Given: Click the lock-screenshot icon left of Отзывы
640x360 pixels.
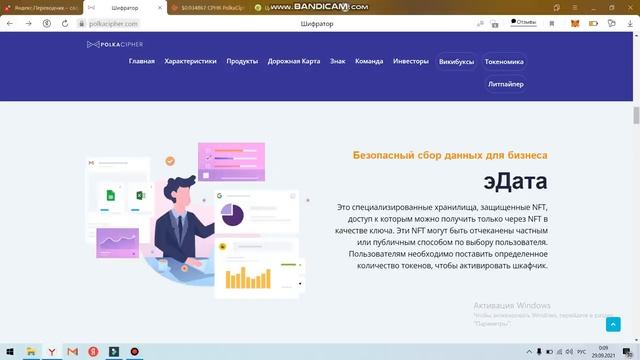Looking at the screenshot, I should tap(495, 24).
